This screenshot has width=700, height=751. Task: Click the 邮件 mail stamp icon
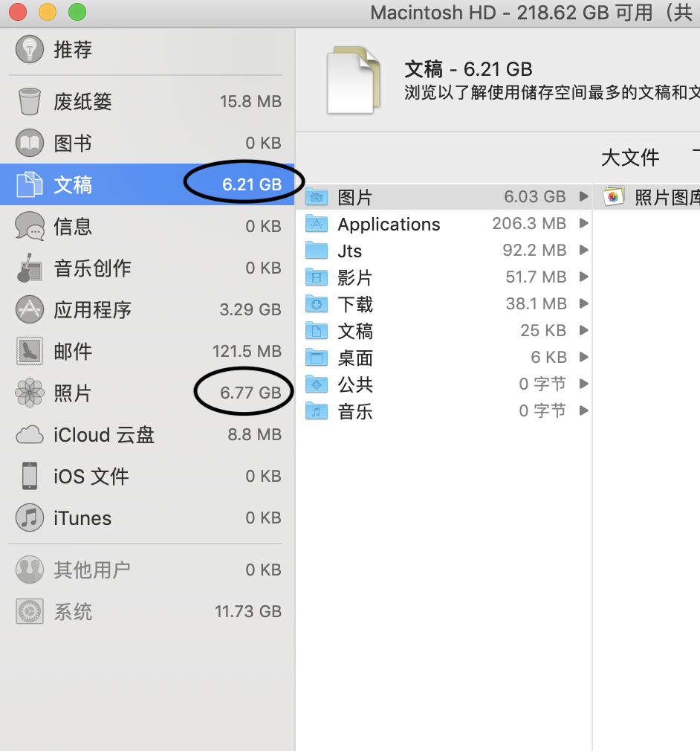point(30,351)
